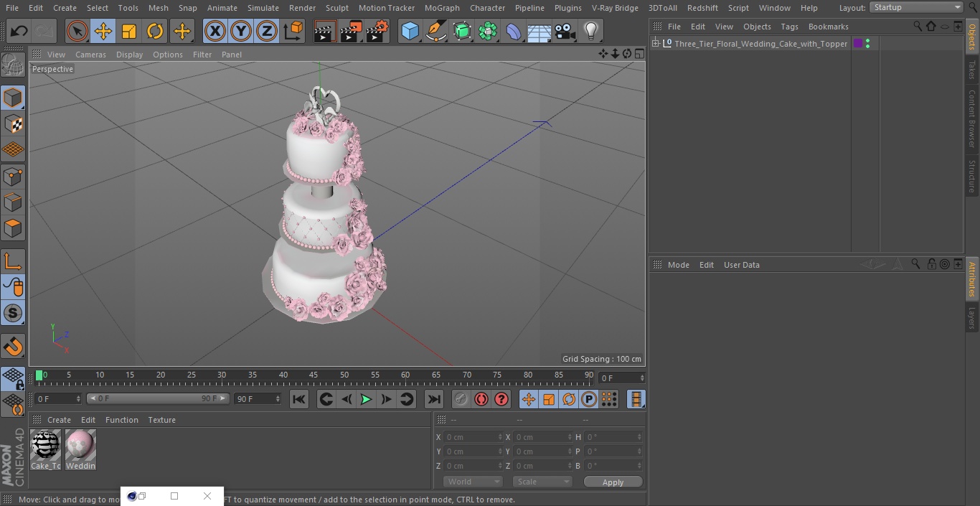This screenshot has height=506, width=980.
Task: Switch to Model mode
Action: point(13,98)
